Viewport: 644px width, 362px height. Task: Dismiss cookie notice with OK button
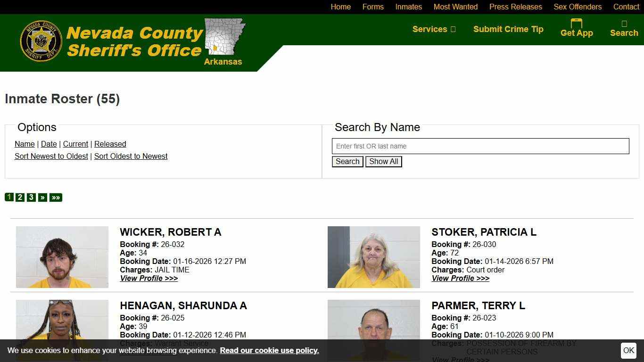click(x=628, y=350)
